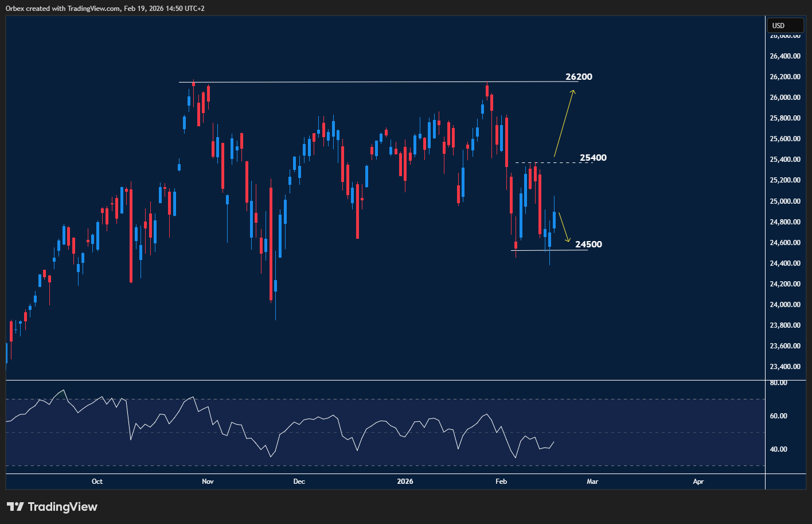
Task: Open the USD currency dropdown
Action: pos(784,25)
